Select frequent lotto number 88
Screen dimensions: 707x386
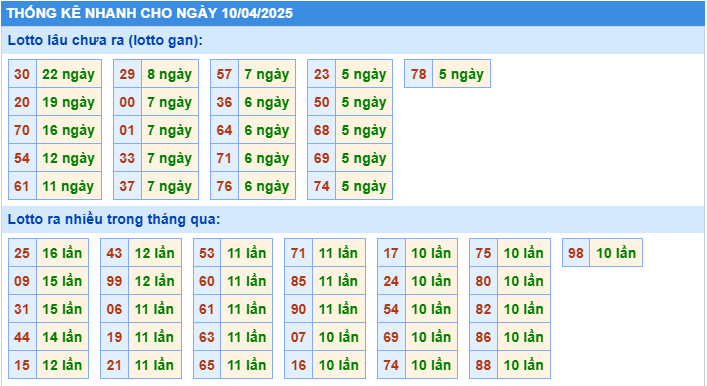tap(483, 365)
